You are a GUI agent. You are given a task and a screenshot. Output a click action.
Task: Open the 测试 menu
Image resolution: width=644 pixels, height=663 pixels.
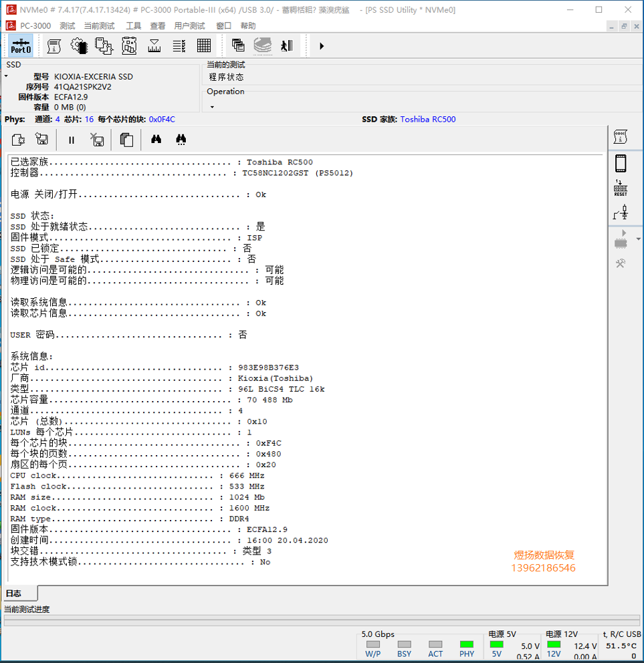coord(68,26)
